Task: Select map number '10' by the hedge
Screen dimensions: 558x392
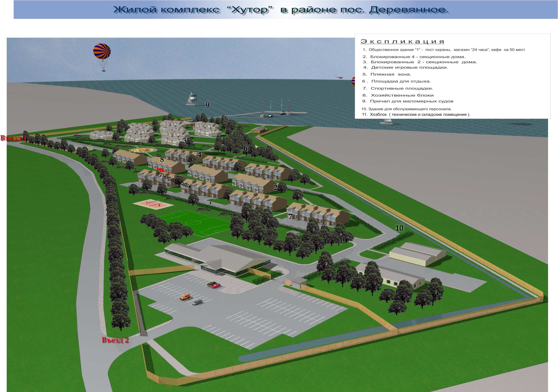Action: 399,228
